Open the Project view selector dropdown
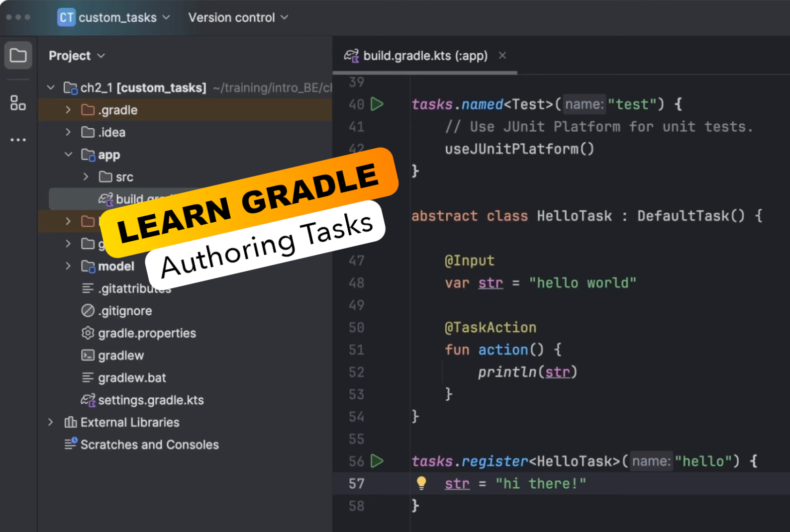 (77, 56)
